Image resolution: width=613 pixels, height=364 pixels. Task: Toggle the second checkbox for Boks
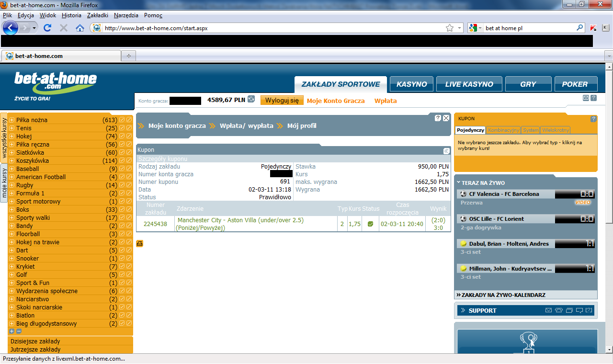point(129,209)
